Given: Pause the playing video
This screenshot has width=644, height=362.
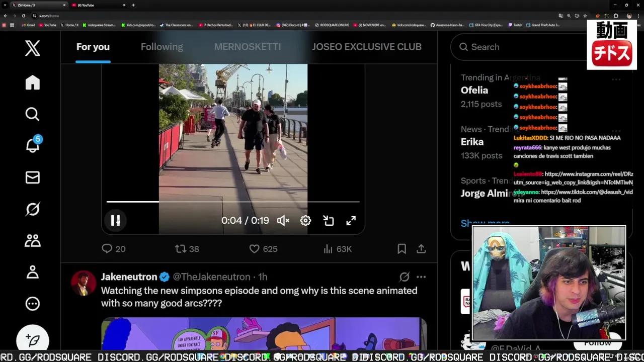Looking at the screenshot, I should (115, 221).
